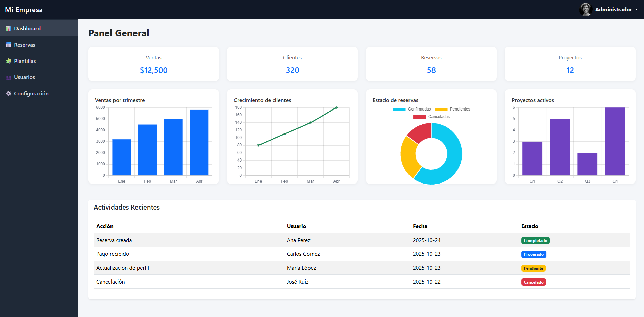Click the Reservas calendar icon
Viewport: 644px width, 317px height.
(9, 45)
